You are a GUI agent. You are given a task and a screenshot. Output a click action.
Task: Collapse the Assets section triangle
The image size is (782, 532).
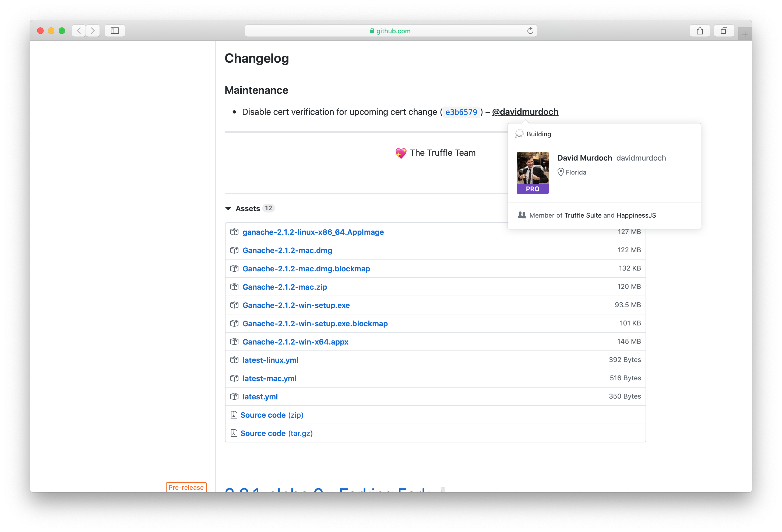(x=228, y=208)
